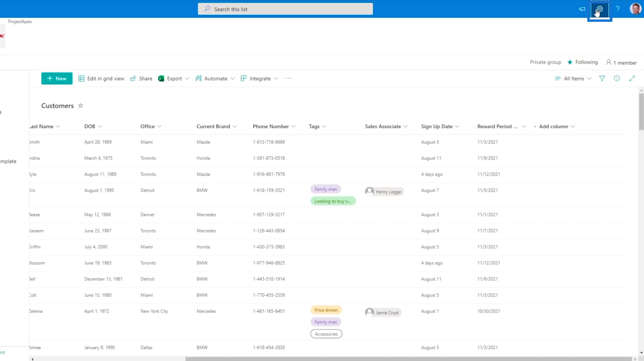Open the user profile picture
644x361 pixels.
(635, 9)
